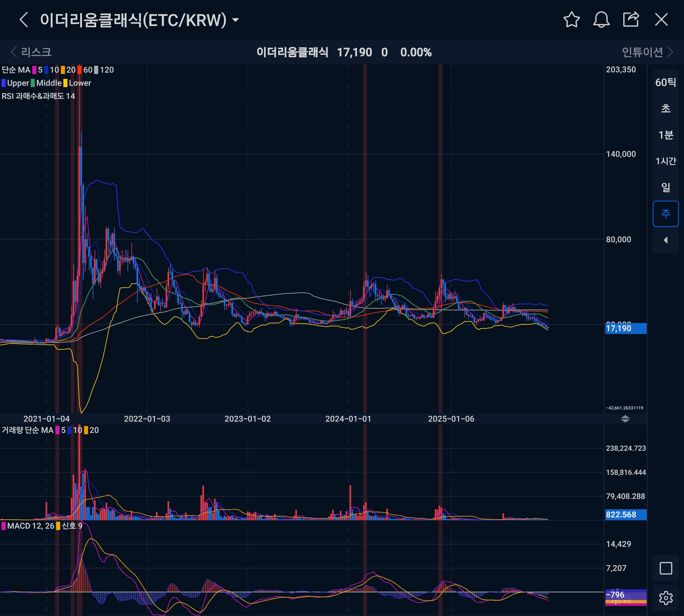Tap the back arrow icon
Viewport: 684px width, 616px height.
[x=23, y=20]
